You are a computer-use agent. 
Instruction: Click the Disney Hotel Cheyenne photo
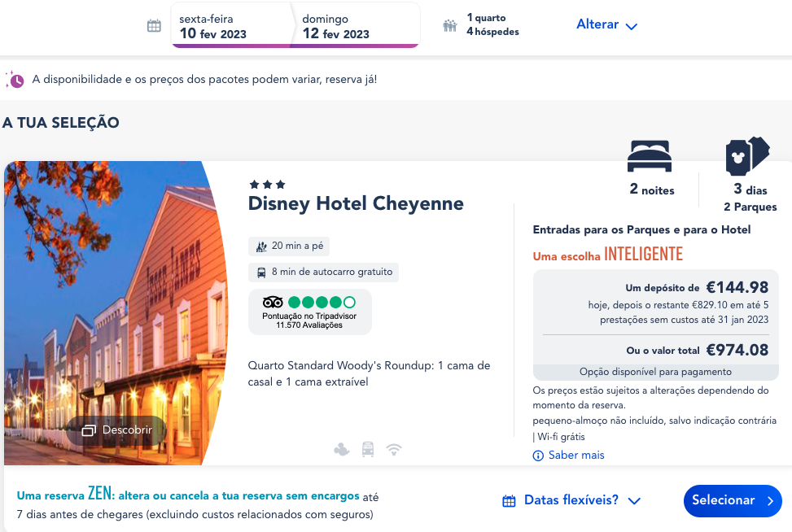tap(116, 313)
